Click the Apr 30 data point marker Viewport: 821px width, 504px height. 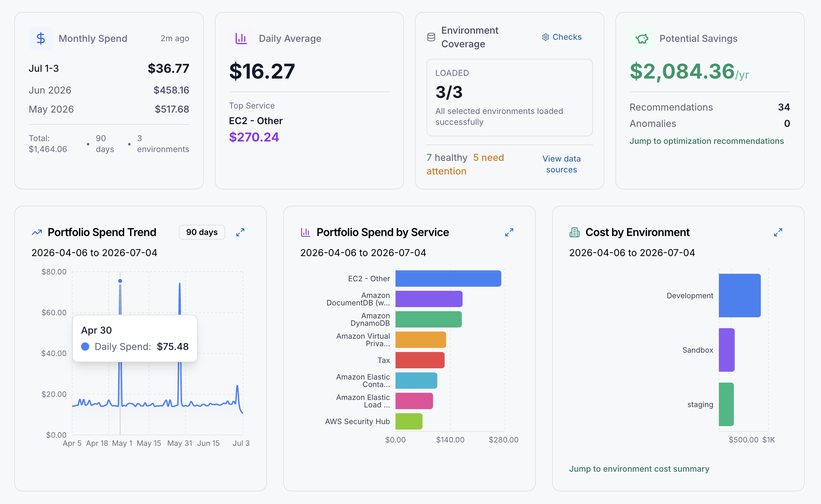pos(120,281)
